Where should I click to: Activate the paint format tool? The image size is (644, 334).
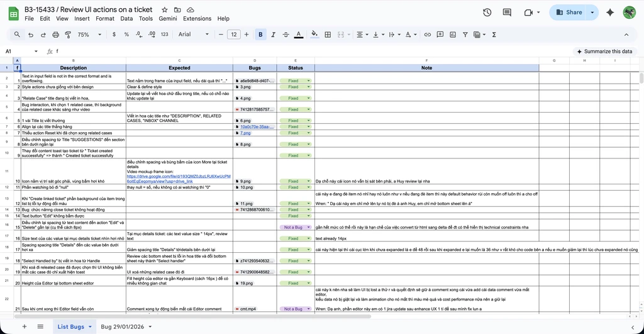pyautogui.click(x=68, y=35)
